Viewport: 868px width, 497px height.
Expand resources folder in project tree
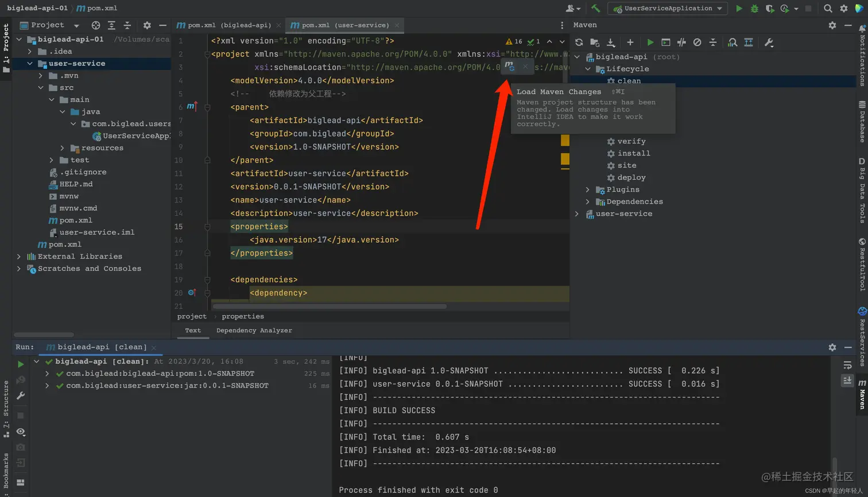(62, 148)
